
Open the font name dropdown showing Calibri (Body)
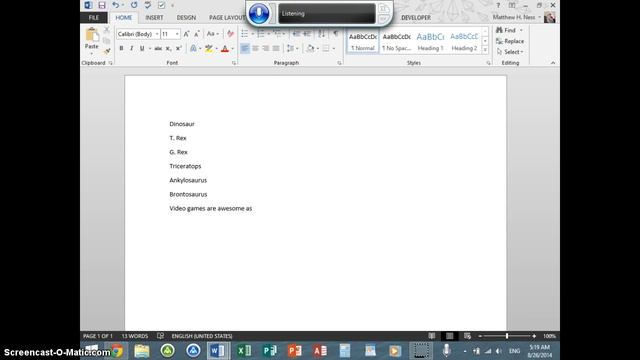(x=157, y=34)
